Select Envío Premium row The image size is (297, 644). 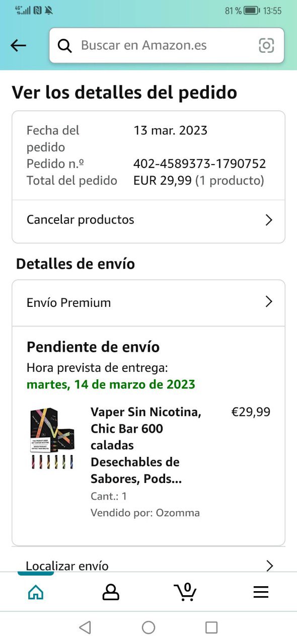(148, 302)
